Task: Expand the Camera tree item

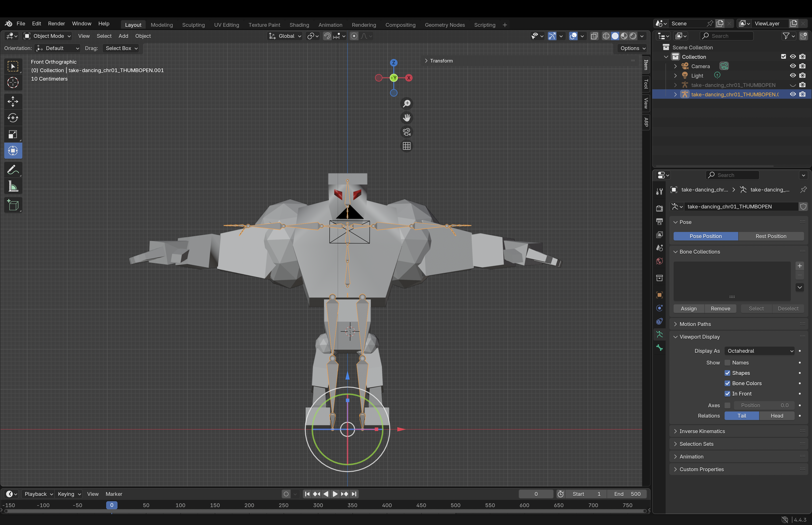Action: coord(675,66)
